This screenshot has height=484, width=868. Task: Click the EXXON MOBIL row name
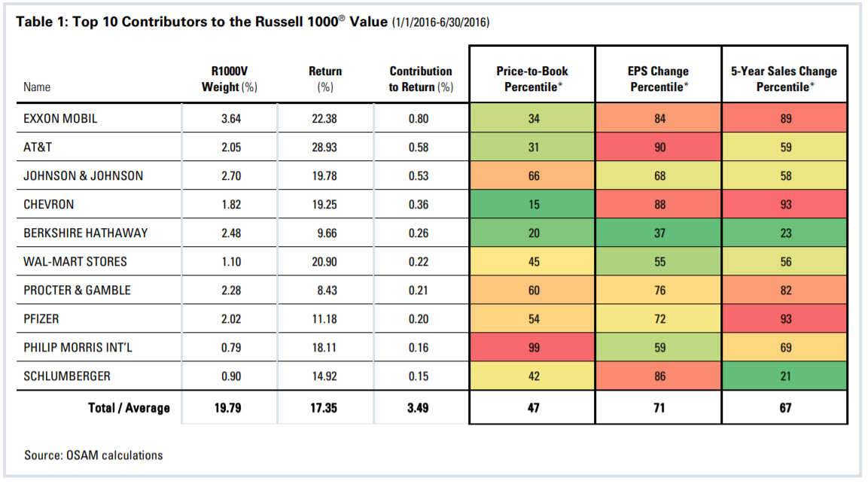click(x=60, y=118)
